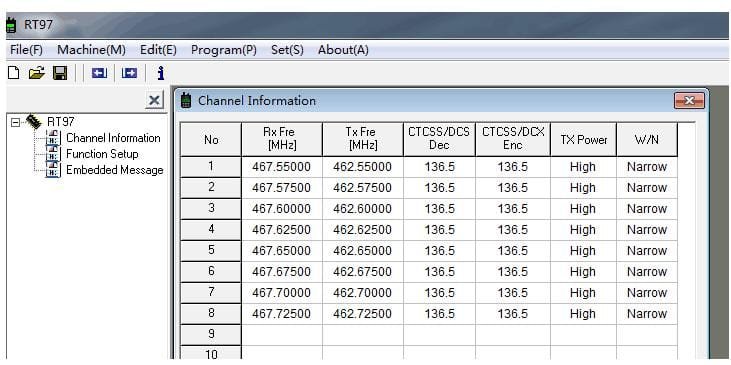
Task: Select Channel Information in the tree
Action: [x=113, y=138]
